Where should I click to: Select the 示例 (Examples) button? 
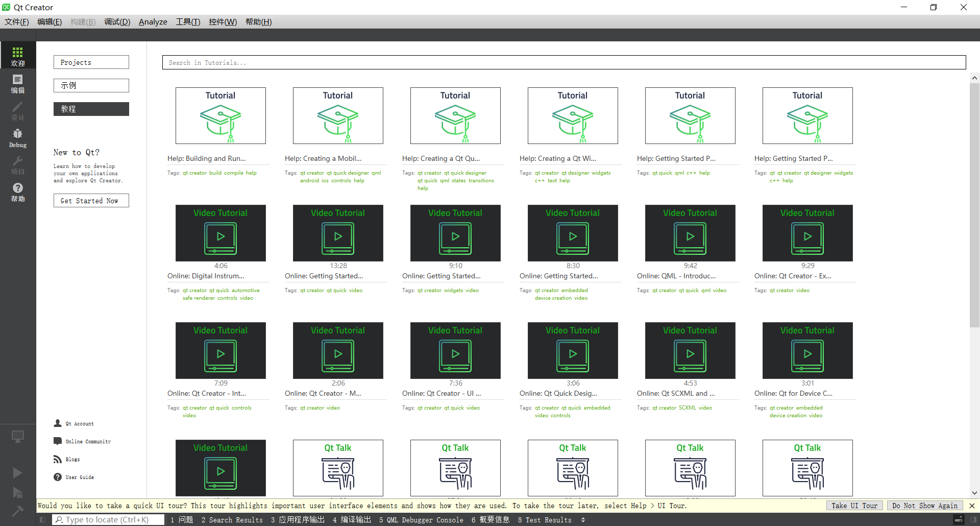[x=91, y=85]
